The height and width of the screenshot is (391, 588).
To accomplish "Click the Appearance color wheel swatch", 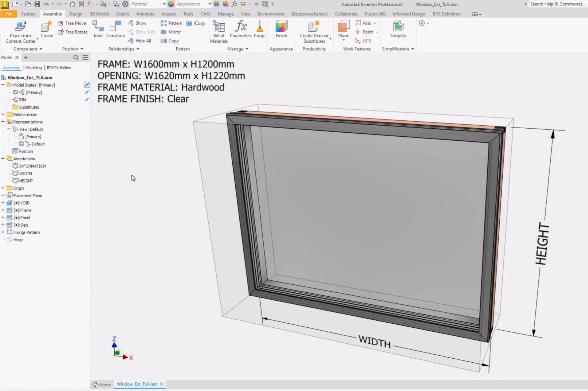I will click(171, 4).
